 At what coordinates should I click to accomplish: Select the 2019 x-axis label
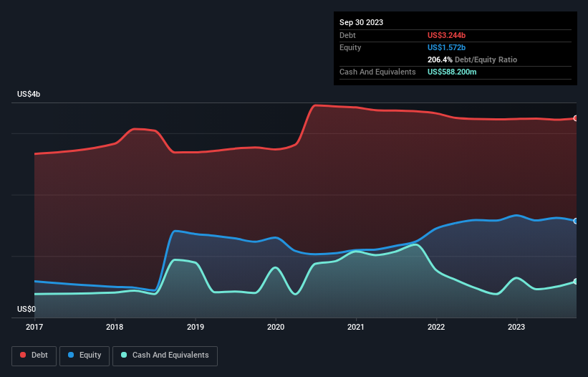tap(196, 327)
